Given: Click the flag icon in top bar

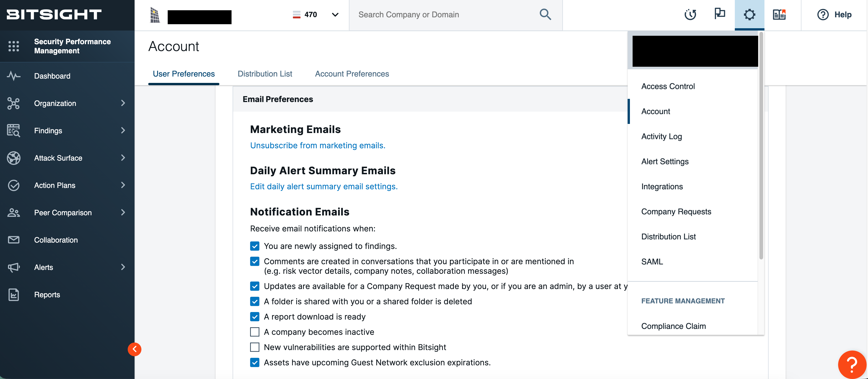Looking at the screenshot, I should pos(719,14).
